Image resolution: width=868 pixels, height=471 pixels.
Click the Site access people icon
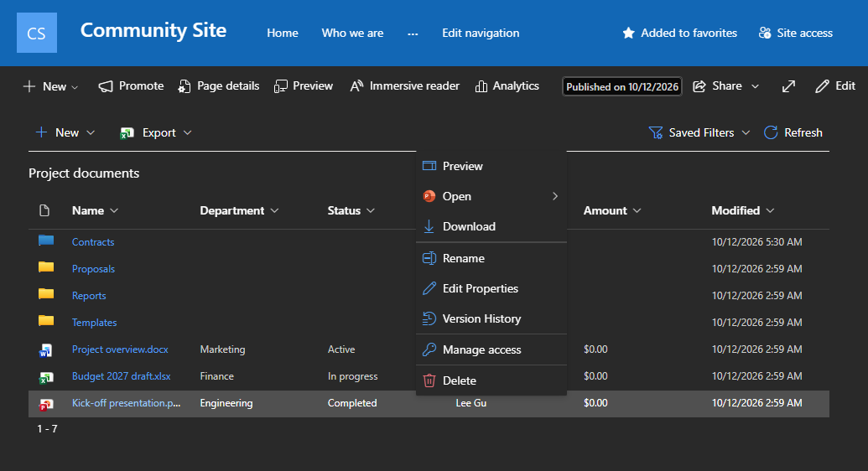coord(765,34)
